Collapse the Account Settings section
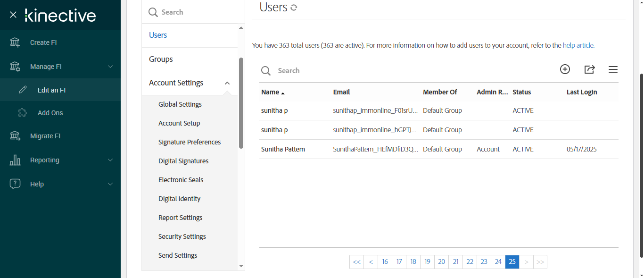This screenshot has width=644, height=278. pos(227,83)
